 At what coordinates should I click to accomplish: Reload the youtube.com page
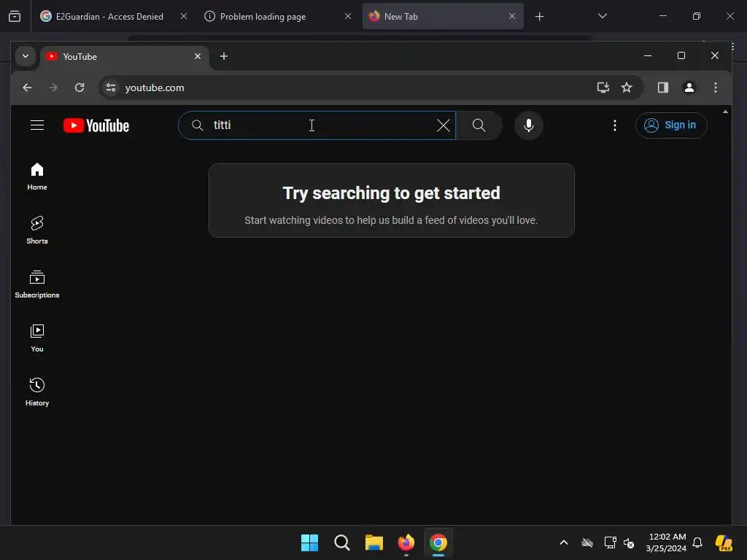pyautogui.click(x=80, y=87)
